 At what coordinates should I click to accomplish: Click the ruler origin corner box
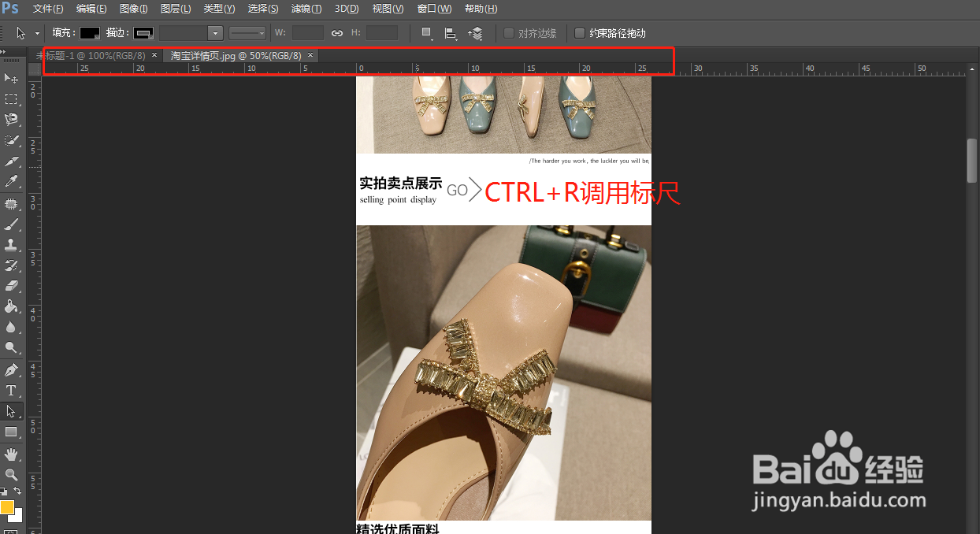coord(35,69)
